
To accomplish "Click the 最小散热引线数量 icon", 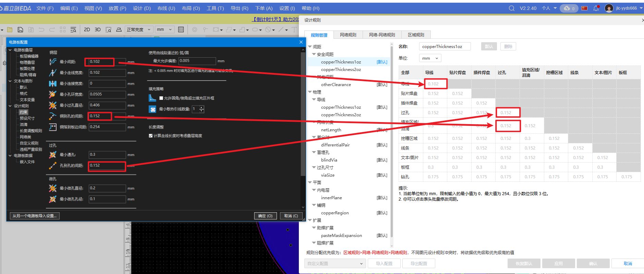I will 153,109.
